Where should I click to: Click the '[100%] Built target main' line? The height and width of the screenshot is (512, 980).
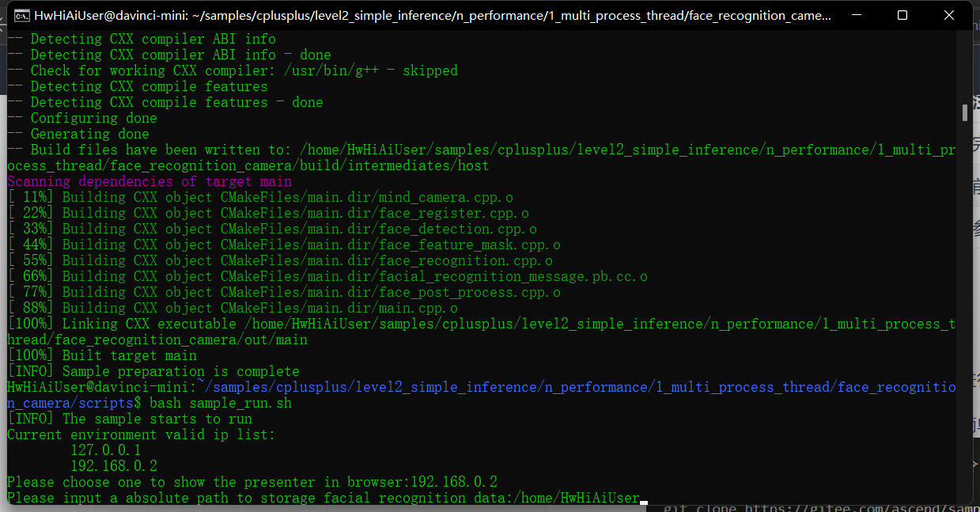click(x=102, y=355)
